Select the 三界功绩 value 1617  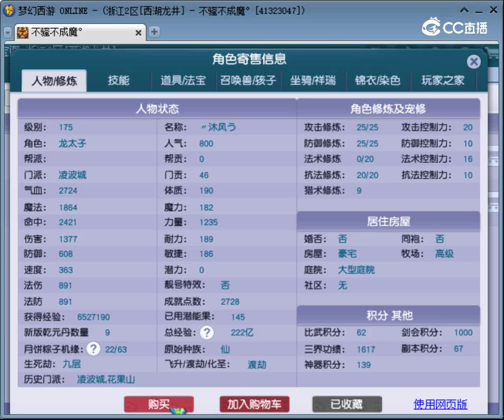[x=366, y=349]
